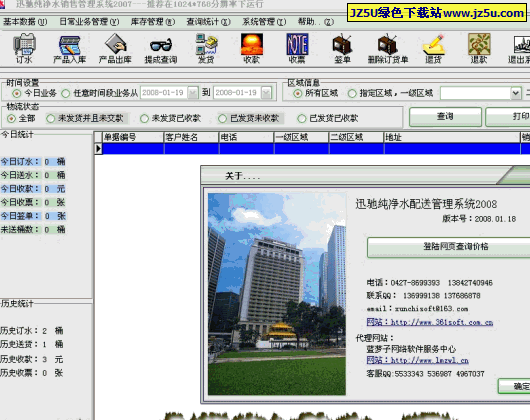This screenshot has width=530, height=420.
Task: Expand the end date dropdown
Action: (x=266, y=93)
